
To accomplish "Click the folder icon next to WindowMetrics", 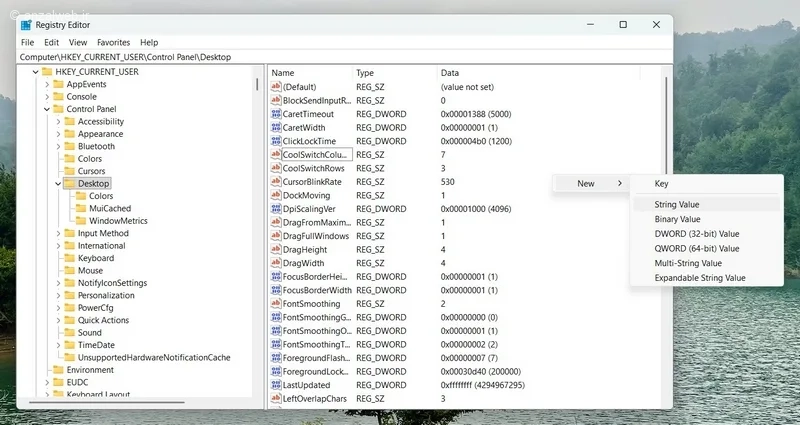I will point(81,220).
